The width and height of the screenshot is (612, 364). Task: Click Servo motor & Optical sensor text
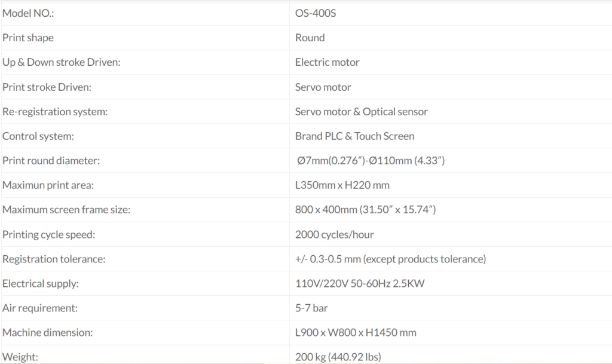tap(361, 112)
